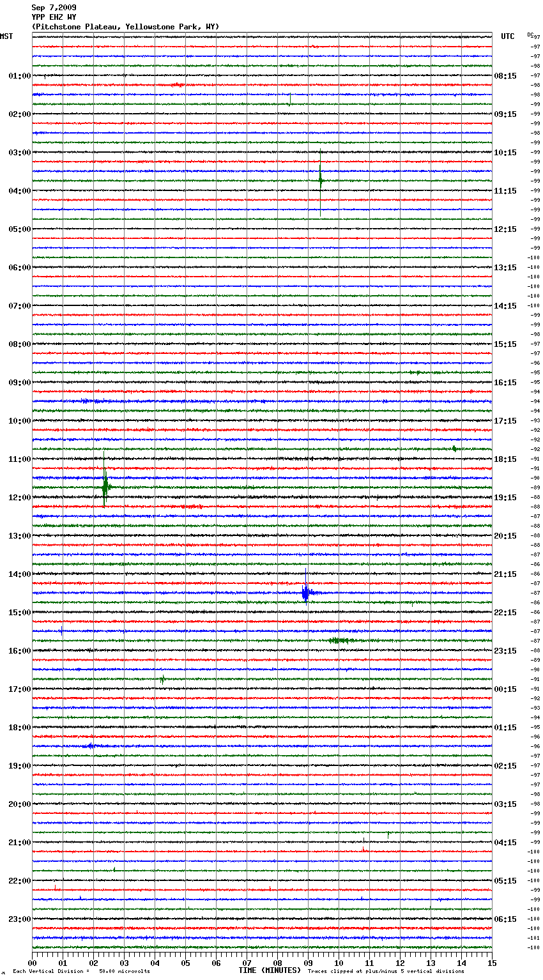Viewport: 543px width, 980px height.
Task: Click the TIME (MINUTES) axis title
Action: click(270, 970)
